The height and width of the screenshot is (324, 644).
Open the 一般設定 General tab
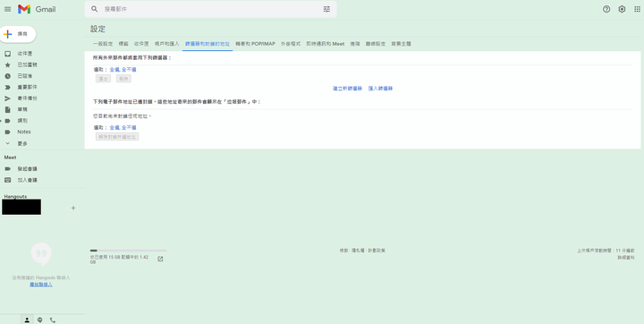[x=103, y=44]
